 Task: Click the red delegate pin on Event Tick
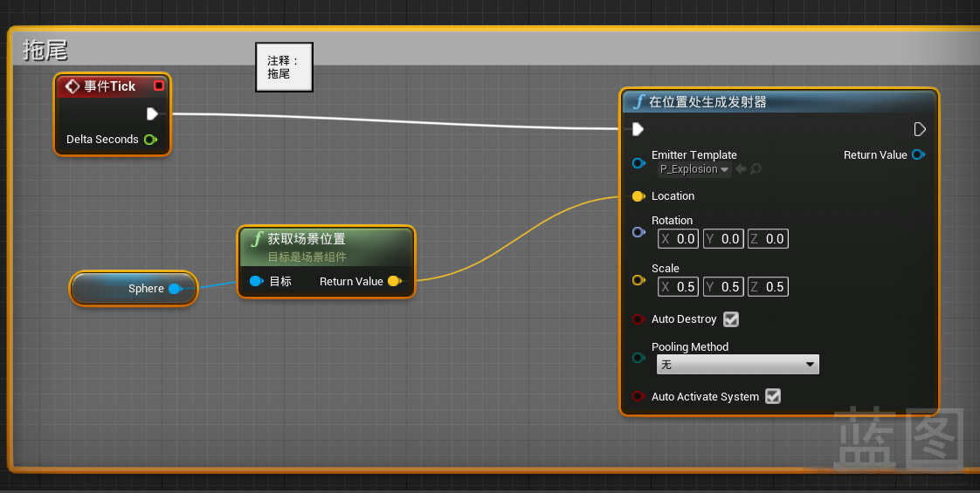(159, 86)
